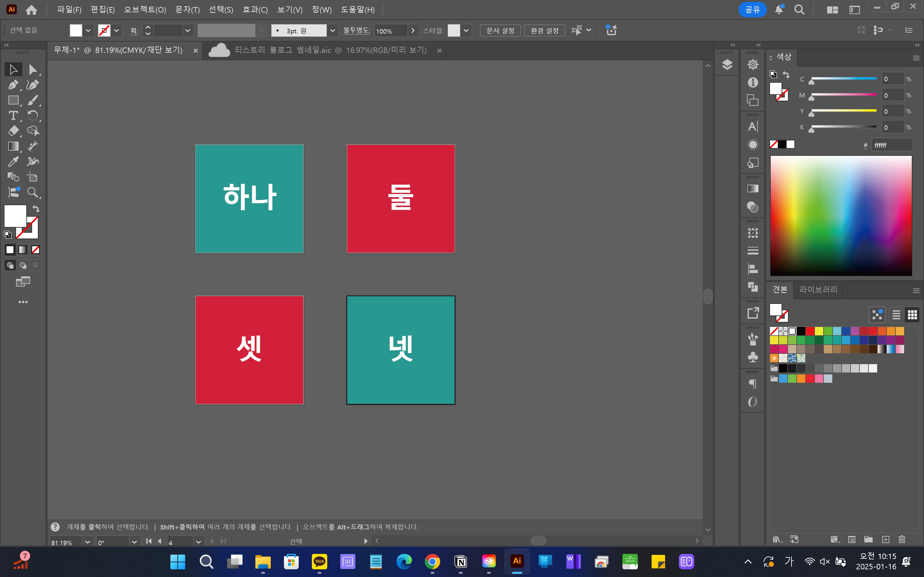Set toolbar color mode to None

click(36, 250)
